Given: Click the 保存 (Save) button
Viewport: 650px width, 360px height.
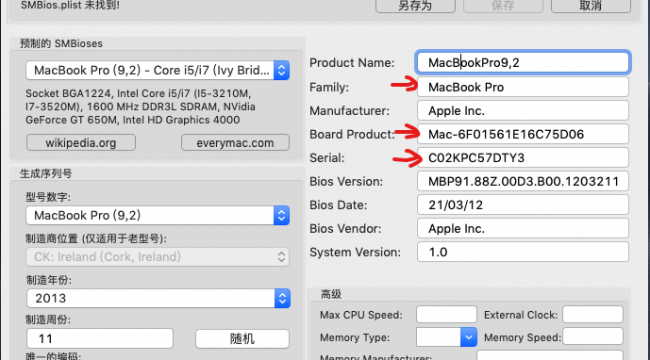Looking at the screenshot, I should [x=503, y=6].
